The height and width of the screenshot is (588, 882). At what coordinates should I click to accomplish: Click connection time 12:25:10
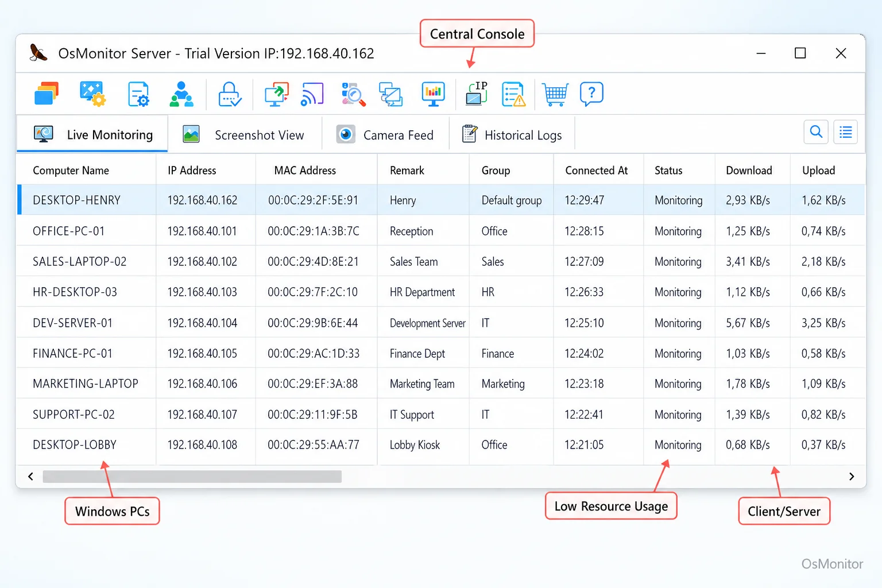click(x=584, y=323)
